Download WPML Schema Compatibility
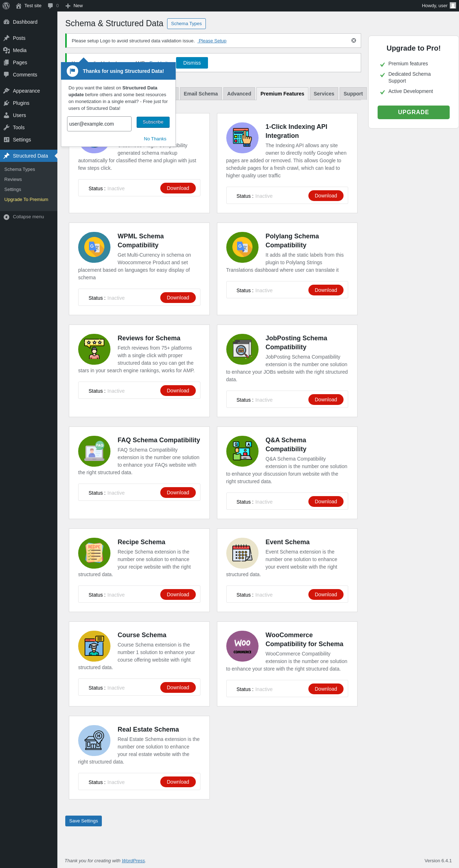This screenshot has width=459, height=868. tap(178, 298)
